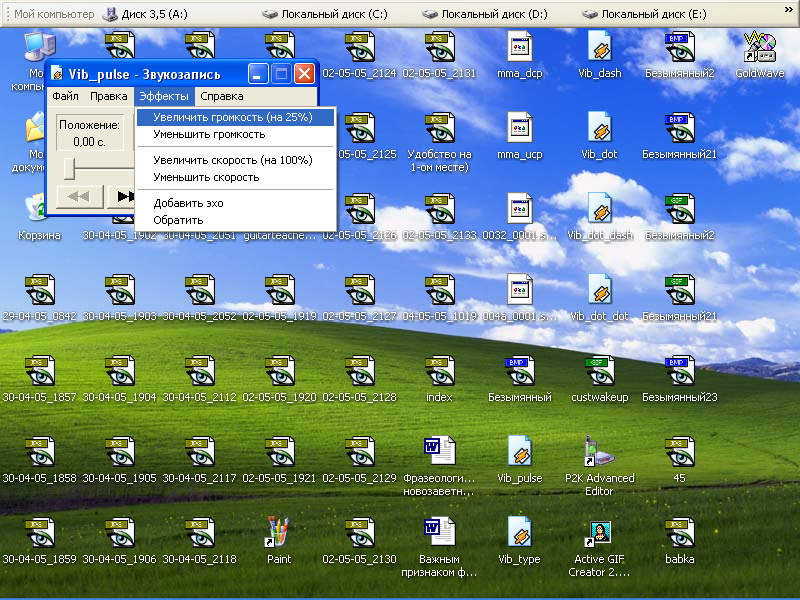Open Локальный диск (C:) from toolbar

325,14
